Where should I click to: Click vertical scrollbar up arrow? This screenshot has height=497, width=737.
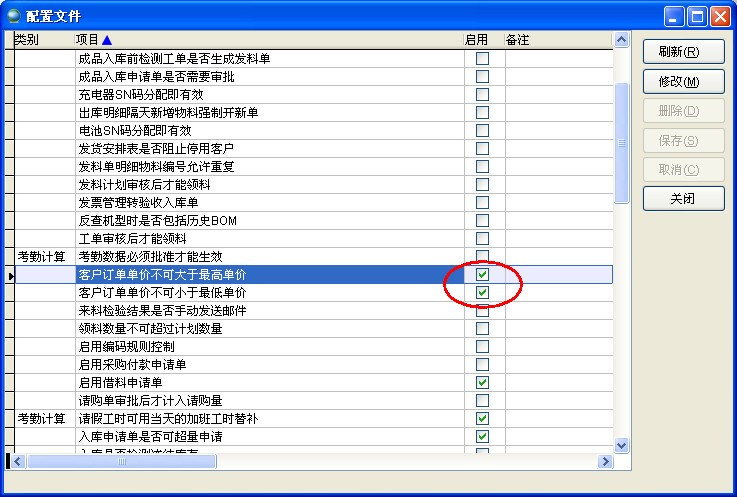[x=621, y=41]
